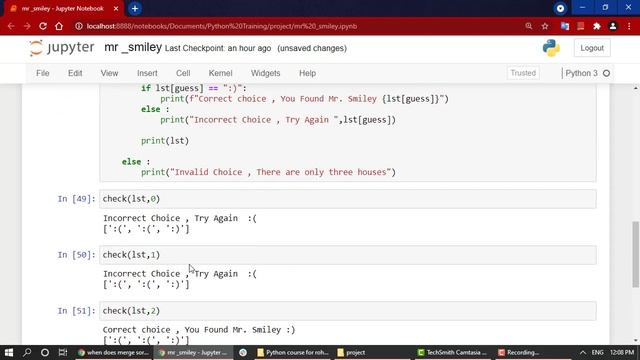Rename notebook by clicking mr _smiley title

[x=133, y=47]
